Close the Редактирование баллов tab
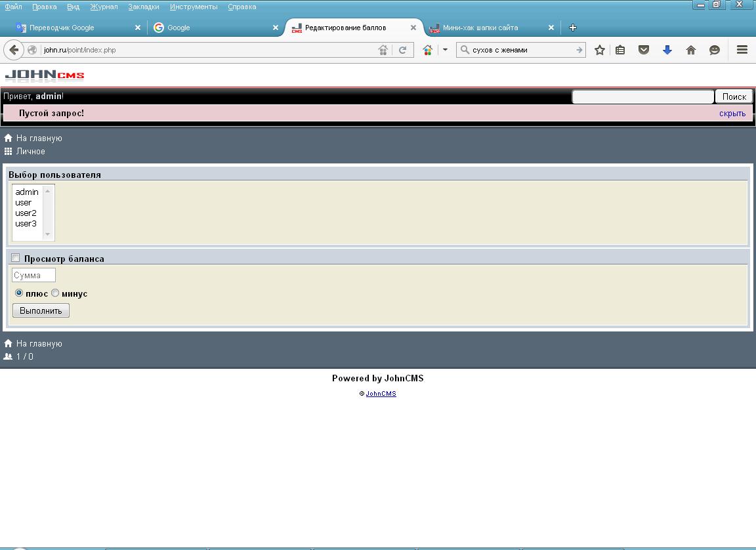 pos(413,28)
